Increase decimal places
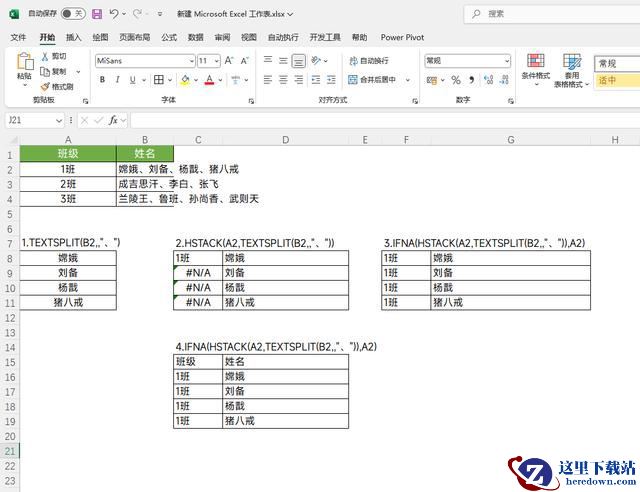The width and height of the screenshot is (640, 492). pos(488,80)
